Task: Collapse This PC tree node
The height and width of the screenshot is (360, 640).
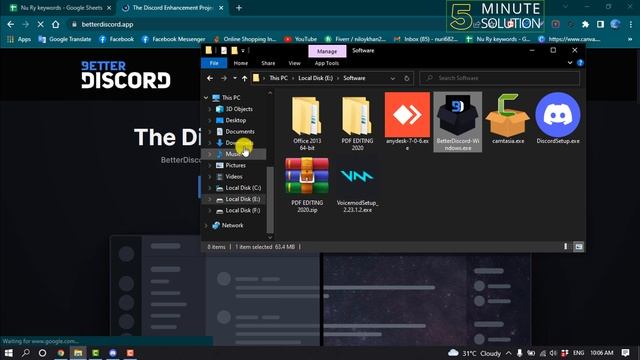Action: pyautogui.click(x=206, y=98)
